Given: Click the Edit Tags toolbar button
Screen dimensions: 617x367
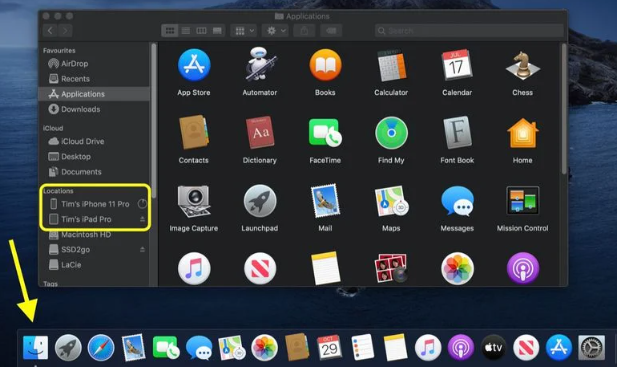Looking at the screenshot, I should [331, 31].
